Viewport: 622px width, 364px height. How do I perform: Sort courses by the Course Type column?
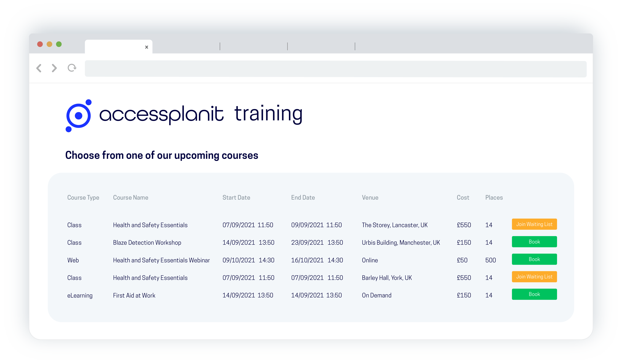click(83, 197)
